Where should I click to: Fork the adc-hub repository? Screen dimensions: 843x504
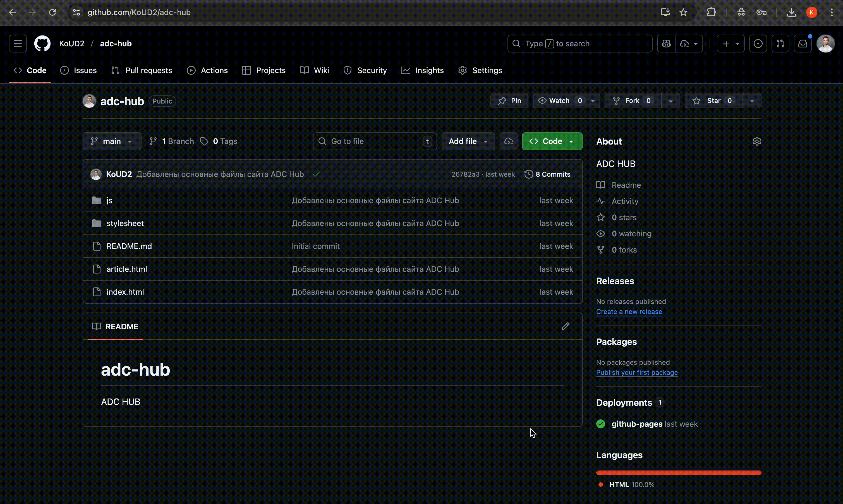[x=633, y=100]
